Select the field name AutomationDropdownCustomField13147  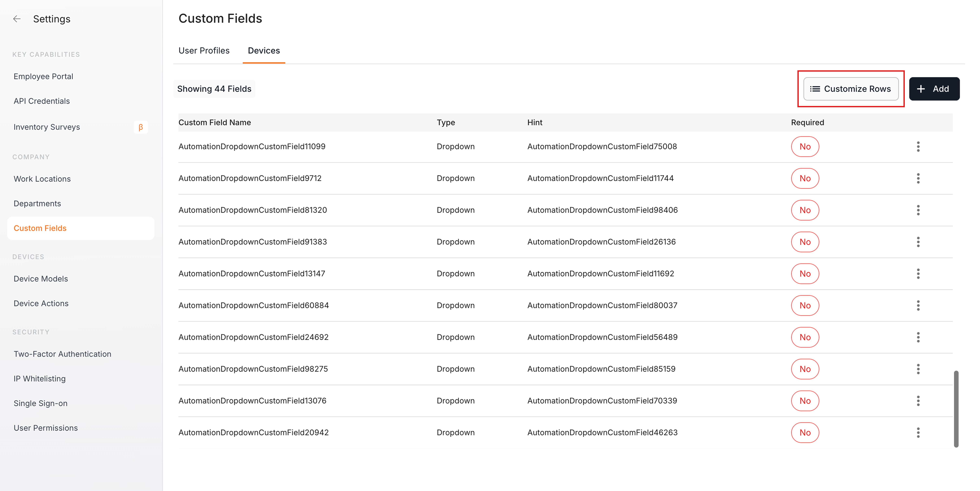click(252, 274)
